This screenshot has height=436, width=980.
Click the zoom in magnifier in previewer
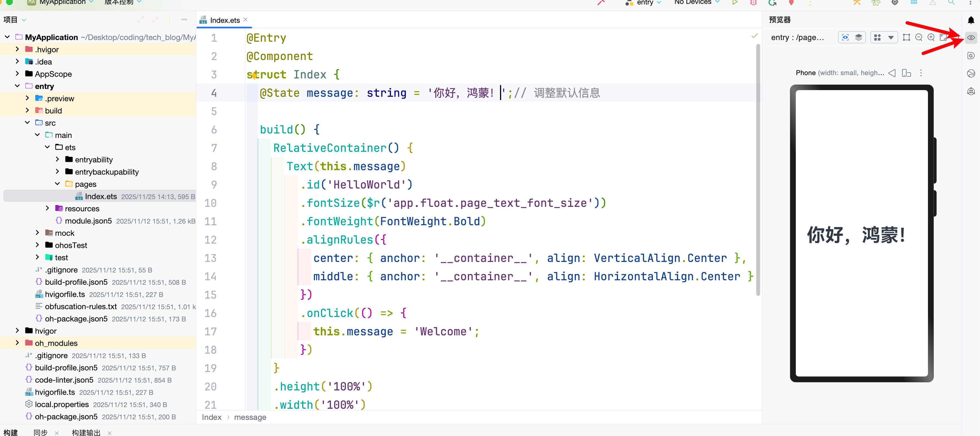point(931,37)
